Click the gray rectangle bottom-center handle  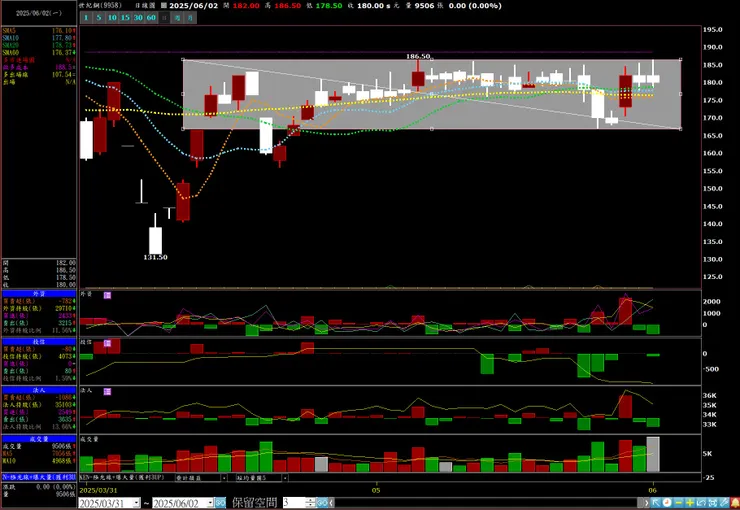(x=432, y=128)
